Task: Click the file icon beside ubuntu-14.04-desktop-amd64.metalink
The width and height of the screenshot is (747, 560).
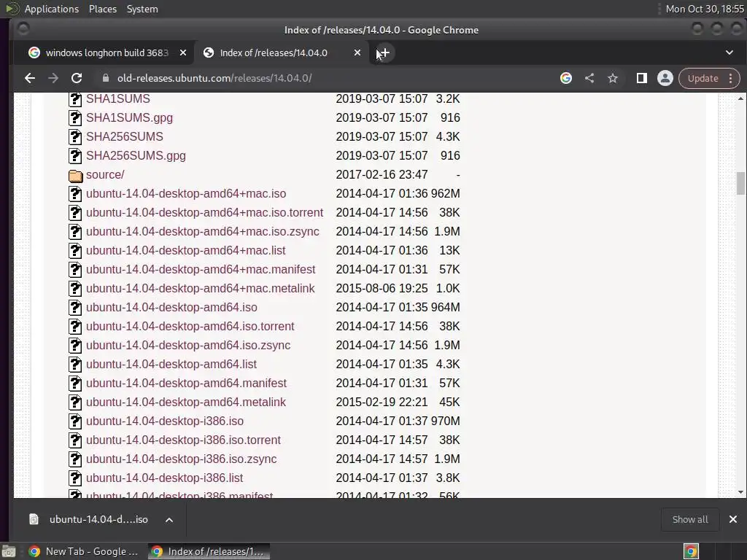Action: click(75, 402)
